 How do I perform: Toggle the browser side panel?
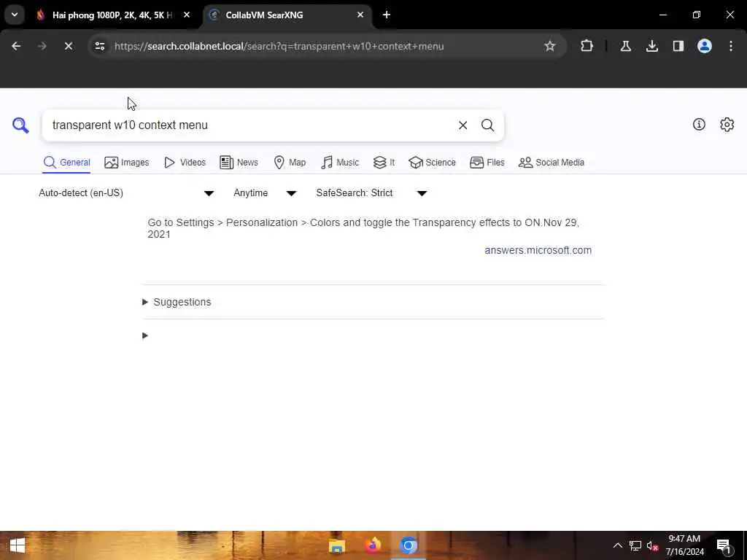pos(678,46)
